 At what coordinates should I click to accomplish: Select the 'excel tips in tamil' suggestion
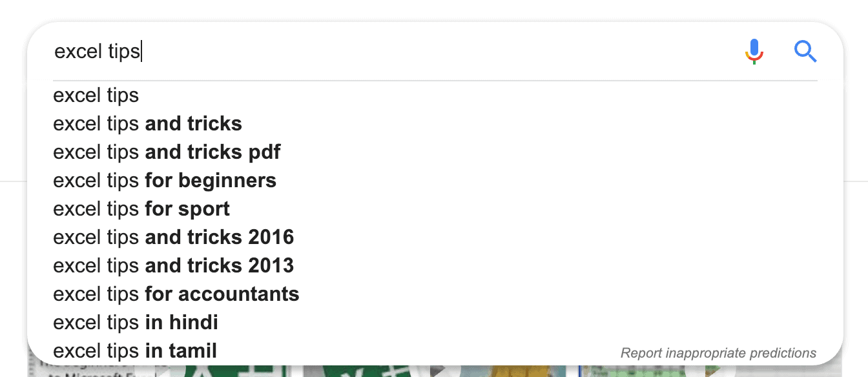point(135,351)
